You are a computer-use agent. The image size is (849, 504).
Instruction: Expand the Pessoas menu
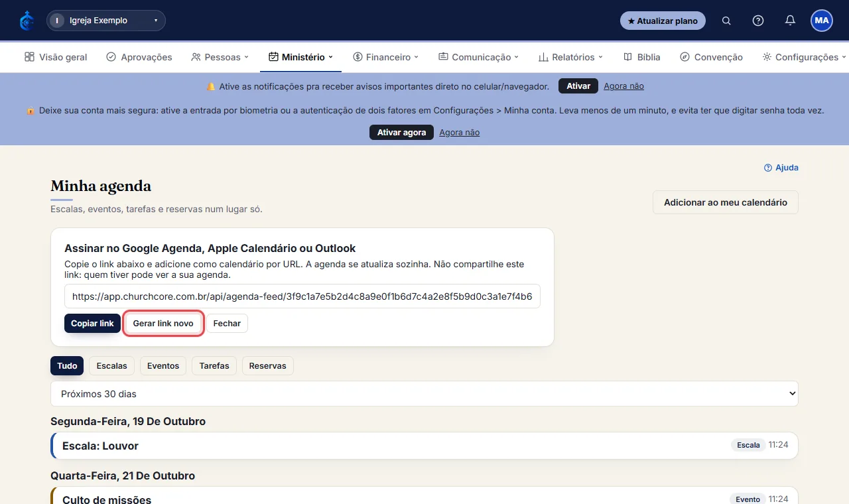[220, 57]
